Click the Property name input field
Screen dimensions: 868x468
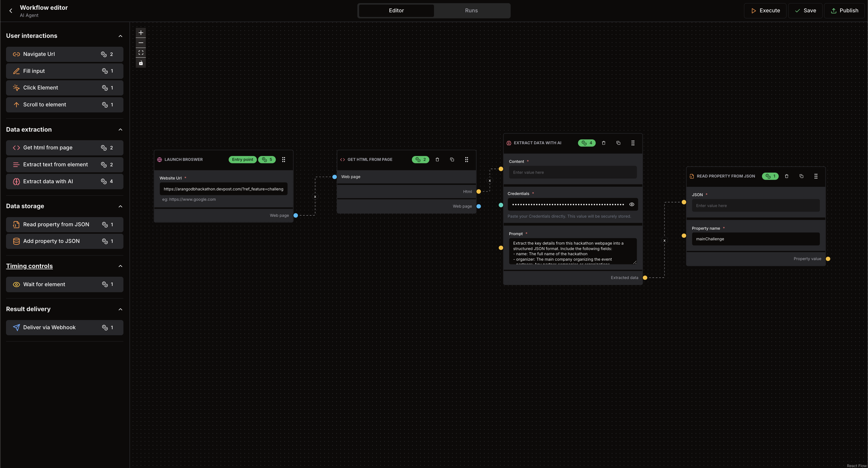[755, 239]
